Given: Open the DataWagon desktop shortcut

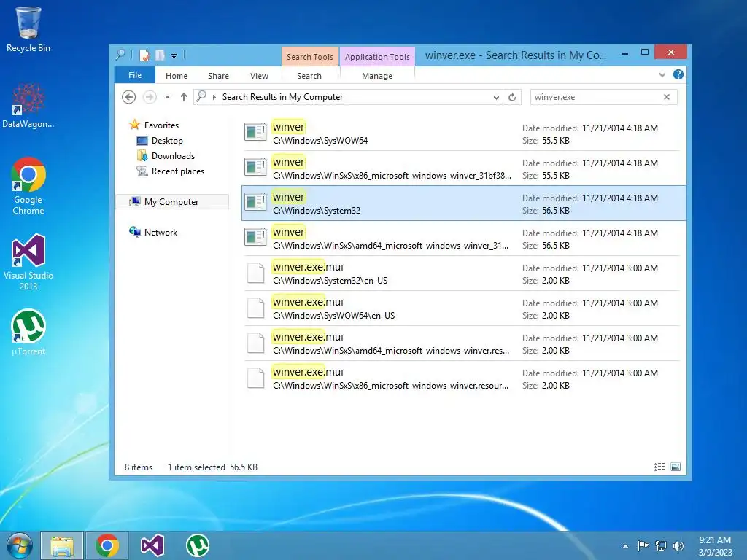Looking at the screenshot, I should pyautogui.click(x=28, y=106).
